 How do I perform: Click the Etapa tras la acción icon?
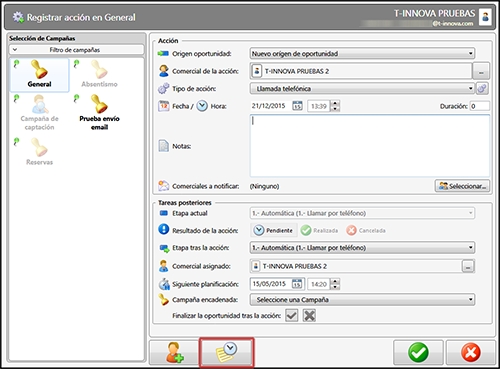tap(164, 248)
